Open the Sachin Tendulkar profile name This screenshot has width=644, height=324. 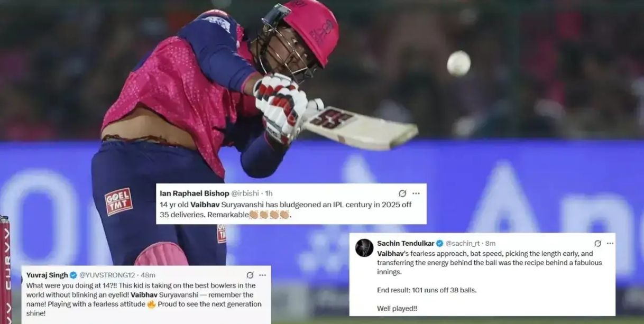[x=406, y=243]
